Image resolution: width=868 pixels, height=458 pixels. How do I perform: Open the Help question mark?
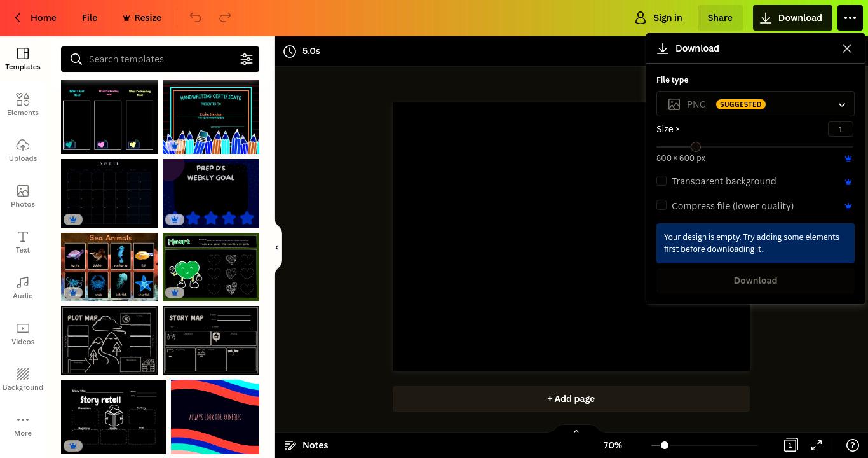[853, 445]
